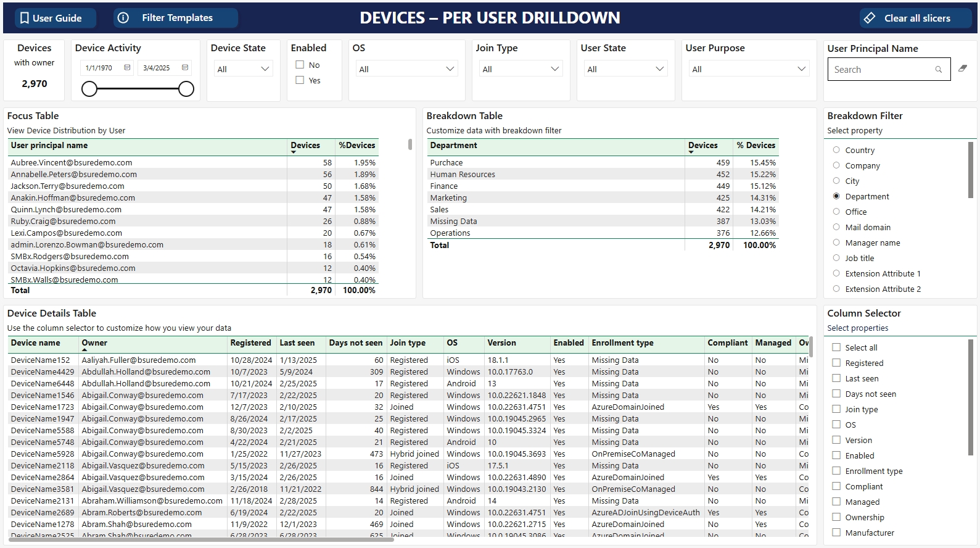Click the sort arrow under Devices column in Focus Table
This screenshot has width=980, height=548.
294,152
